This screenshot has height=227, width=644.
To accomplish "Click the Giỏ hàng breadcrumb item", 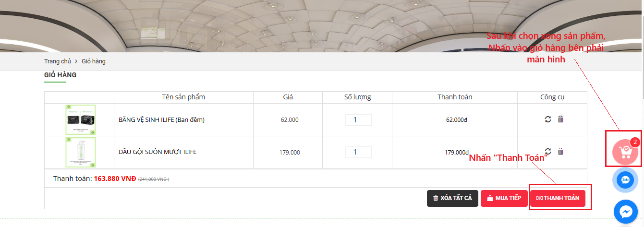I will click(94, 61).
